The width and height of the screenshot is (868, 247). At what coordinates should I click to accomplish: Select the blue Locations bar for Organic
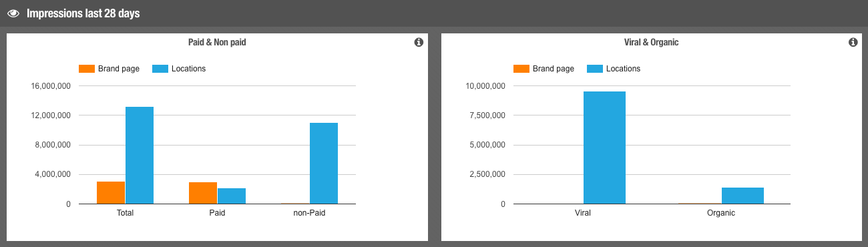(x=742, y=196)
